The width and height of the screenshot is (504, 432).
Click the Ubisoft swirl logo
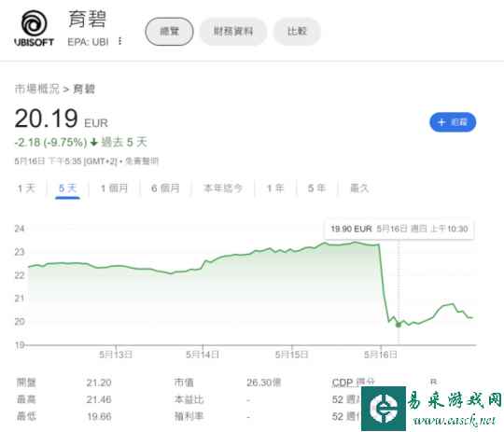pyautogui.click(x=35, y=23)
